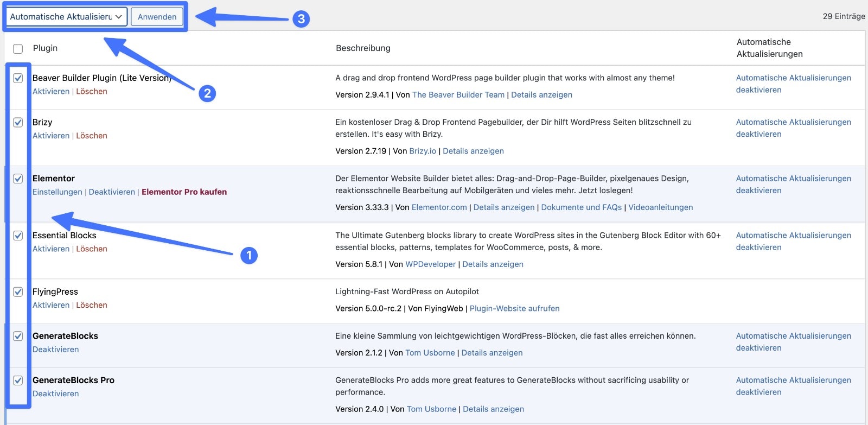Deactivate the GenerateBlocks plugin
The image size is (868, 425).
(x=56, y=350)
